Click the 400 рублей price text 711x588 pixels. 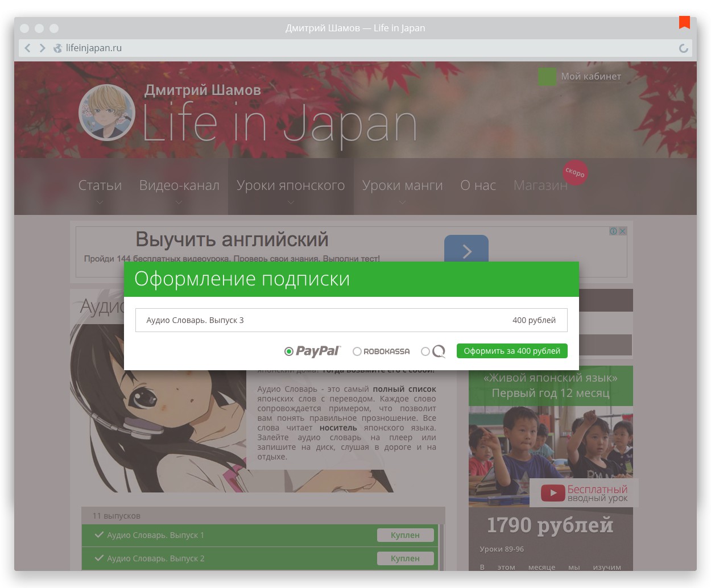(534, 320)
